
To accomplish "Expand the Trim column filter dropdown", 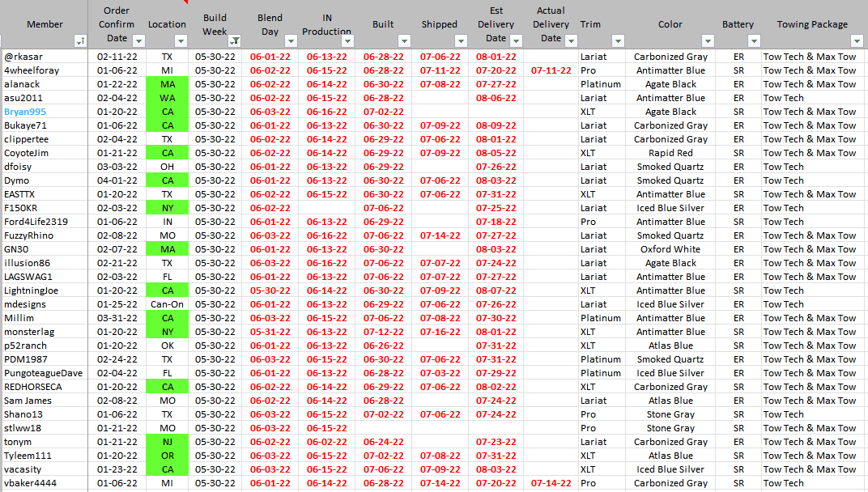I will pos(618,41).
